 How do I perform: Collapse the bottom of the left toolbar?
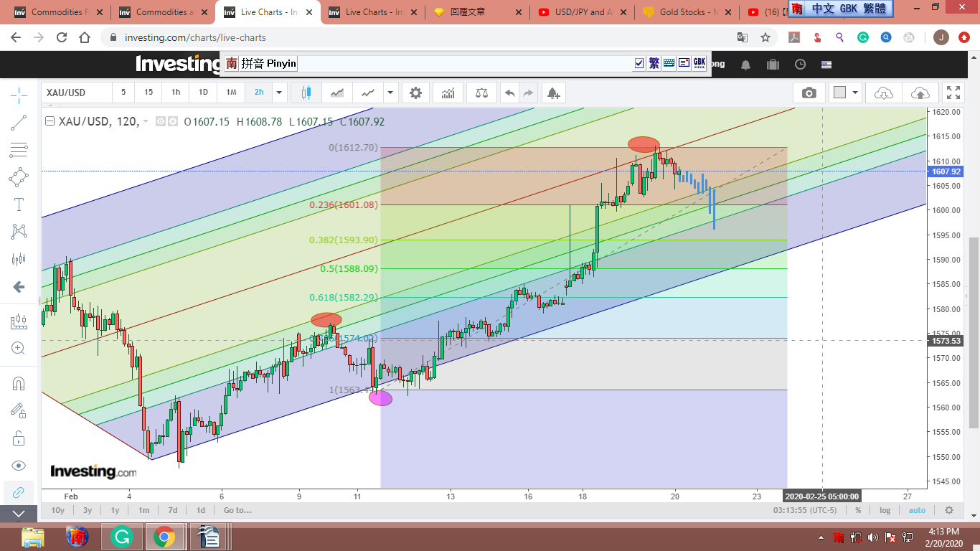[19, 514]
